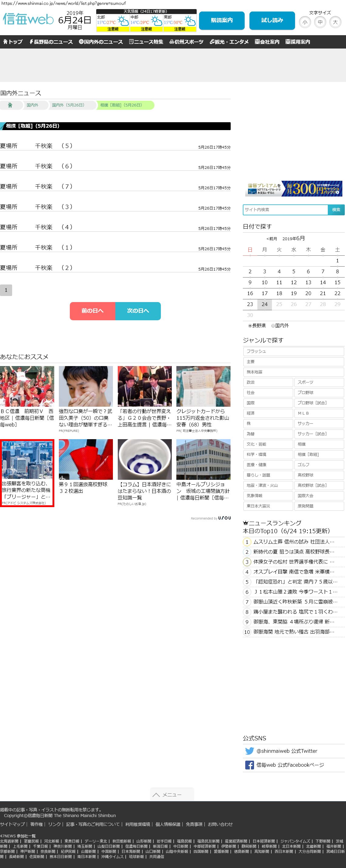Screen dimensions: 346x868
Task: Open the official Twitter account link
Action: coord(287,751)
